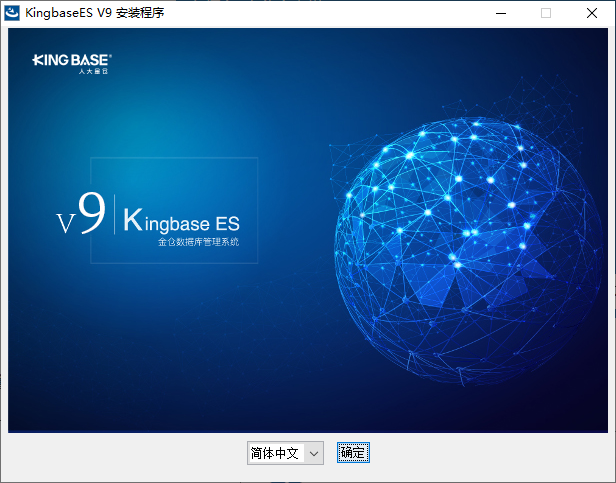Click the small V letter beside the 9

coord(65,223)
